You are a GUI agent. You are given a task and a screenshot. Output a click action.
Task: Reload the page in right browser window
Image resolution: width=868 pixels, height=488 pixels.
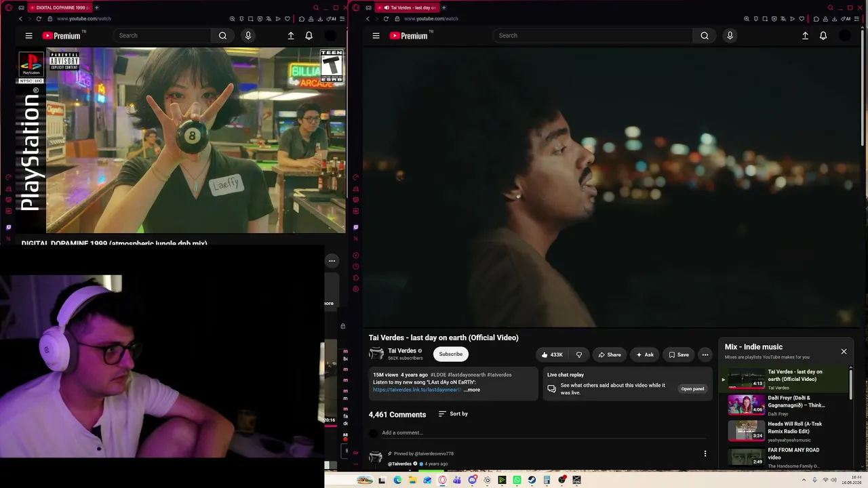coord(386,19)
